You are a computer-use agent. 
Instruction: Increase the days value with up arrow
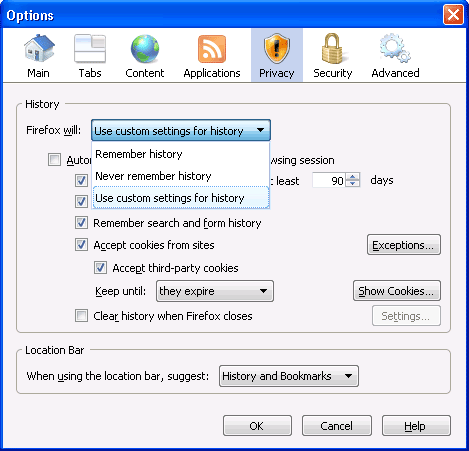coord(353,176)
